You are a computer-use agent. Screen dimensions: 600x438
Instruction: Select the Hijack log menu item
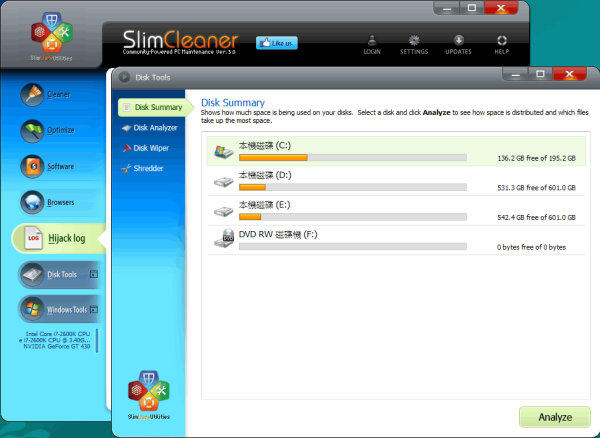[59, 239]
